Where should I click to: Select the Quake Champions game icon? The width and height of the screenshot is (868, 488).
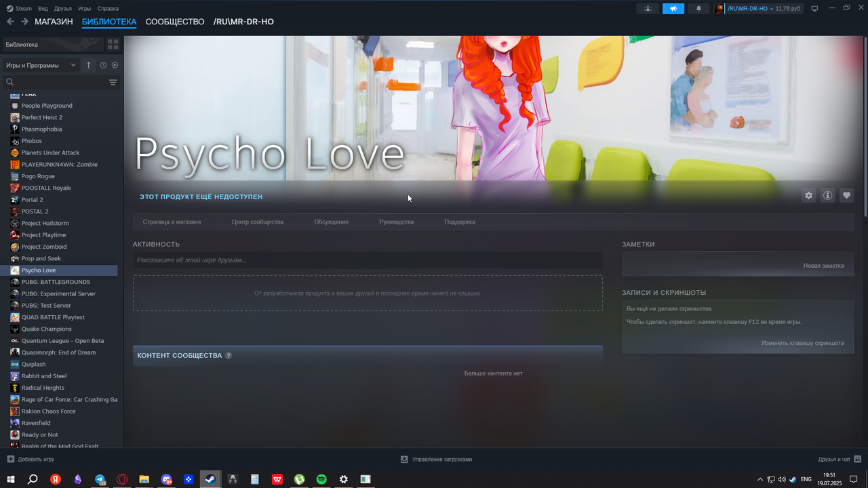15,329
